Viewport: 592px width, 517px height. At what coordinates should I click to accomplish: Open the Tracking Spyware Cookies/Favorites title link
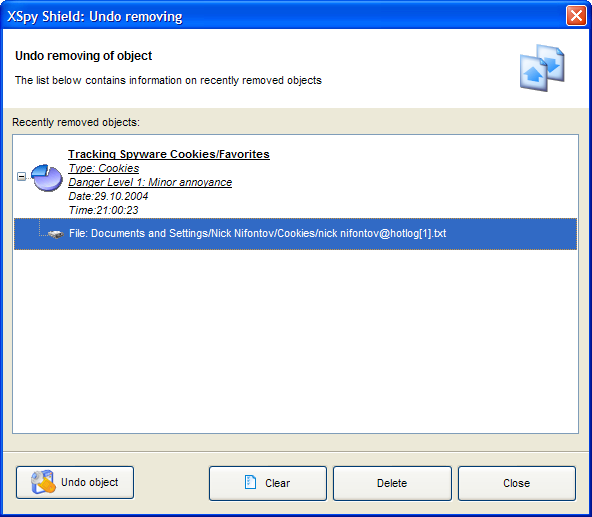point(169,154)
